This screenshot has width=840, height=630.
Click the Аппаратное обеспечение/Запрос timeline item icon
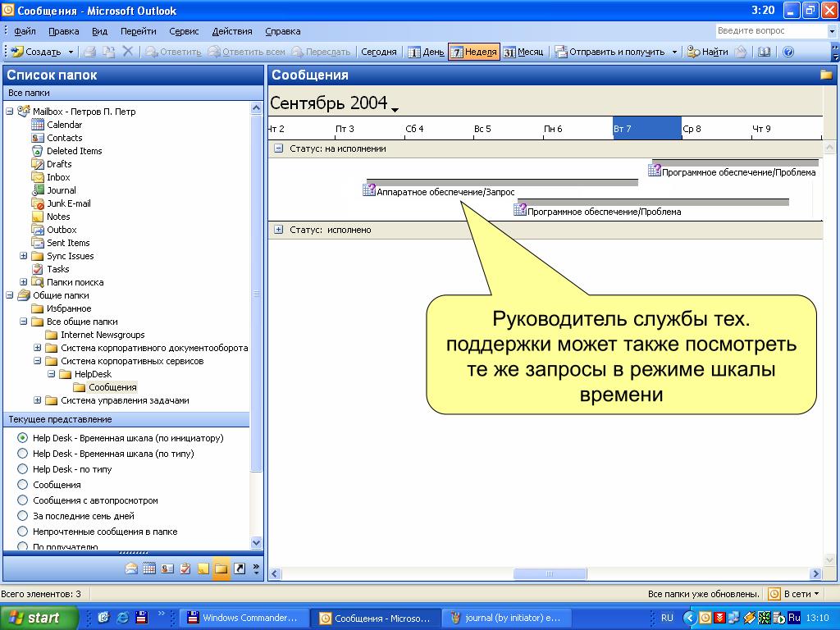(369, 190)
